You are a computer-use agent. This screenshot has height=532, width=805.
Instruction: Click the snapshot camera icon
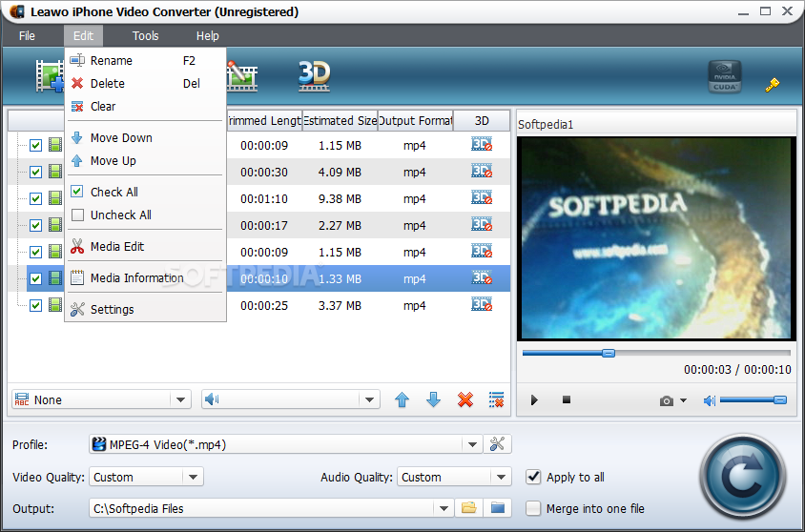667,400
